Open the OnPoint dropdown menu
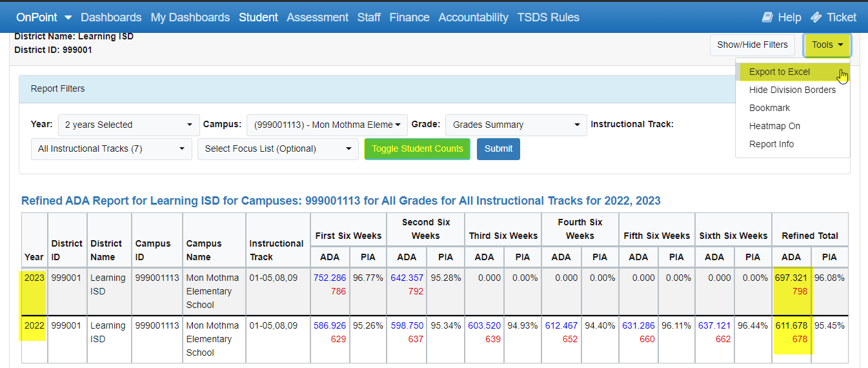The width and height of the screenshot is (868, 368). click(x=44, y=17)
